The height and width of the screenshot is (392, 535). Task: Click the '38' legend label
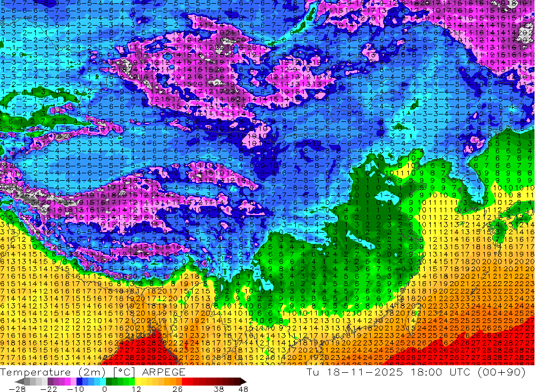(219, 389)
